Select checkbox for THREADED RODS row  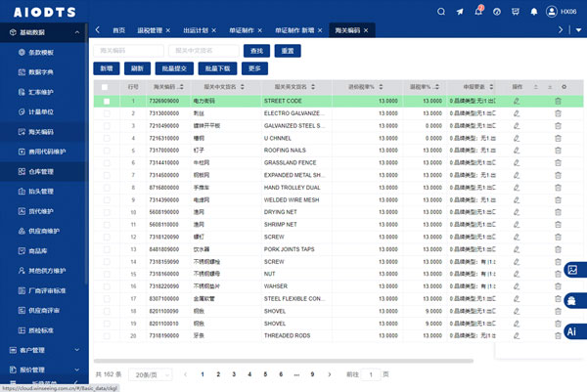106,335
